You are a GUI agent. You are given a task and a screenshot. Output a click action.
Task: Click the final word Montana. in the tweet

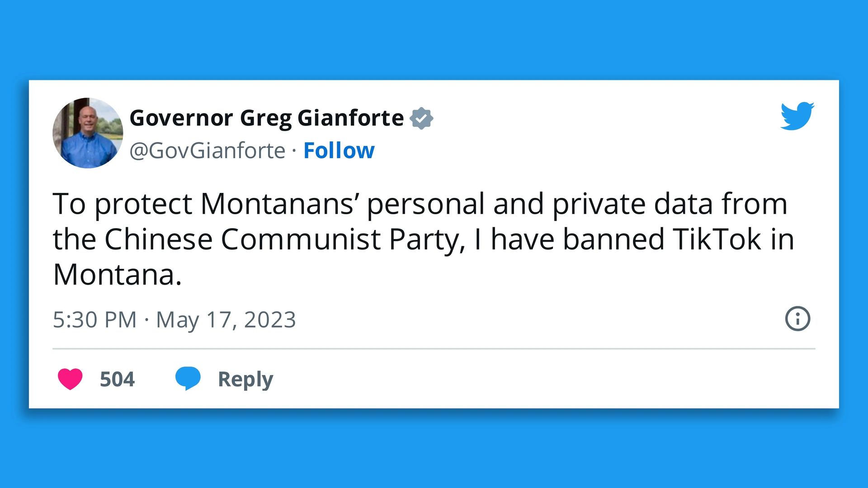coord(117,274)
